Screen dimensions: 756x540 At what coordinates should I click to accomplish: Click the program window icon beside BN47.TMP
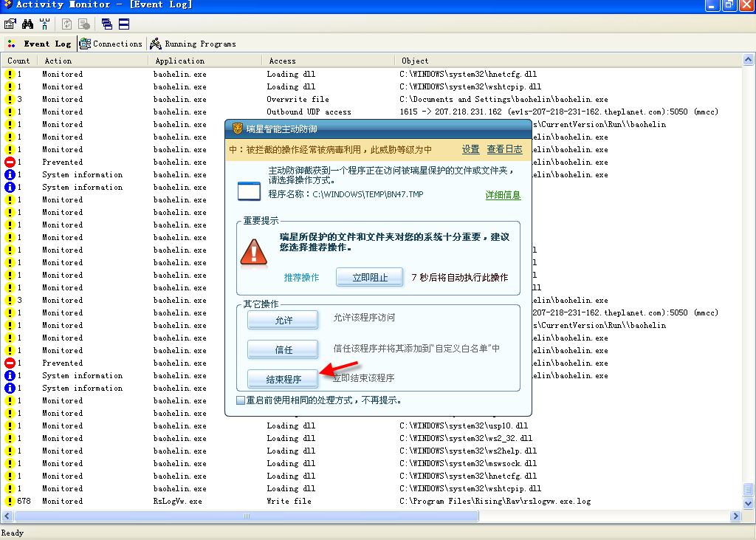click(250, 191)
